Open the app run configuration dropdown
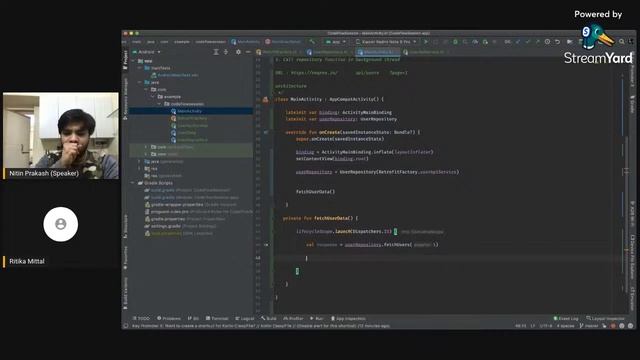Image resolution: width=640 pixels, height=360 pixels. coord(336,42)
